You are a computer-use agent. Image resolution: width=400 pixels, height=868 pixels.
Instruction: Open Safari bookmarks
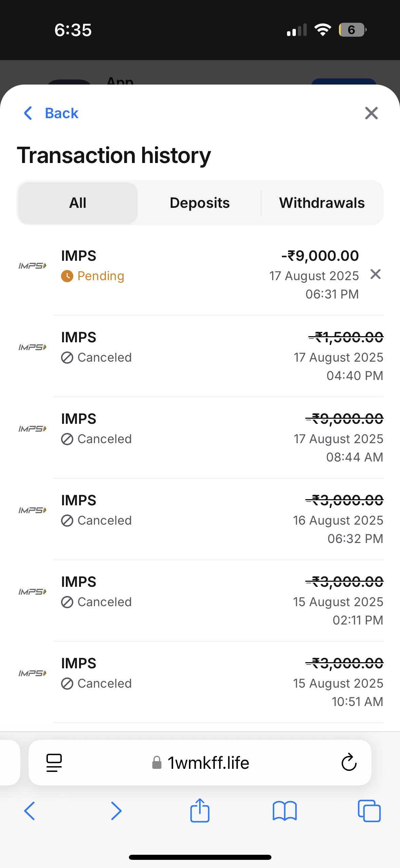coord(285,811)
